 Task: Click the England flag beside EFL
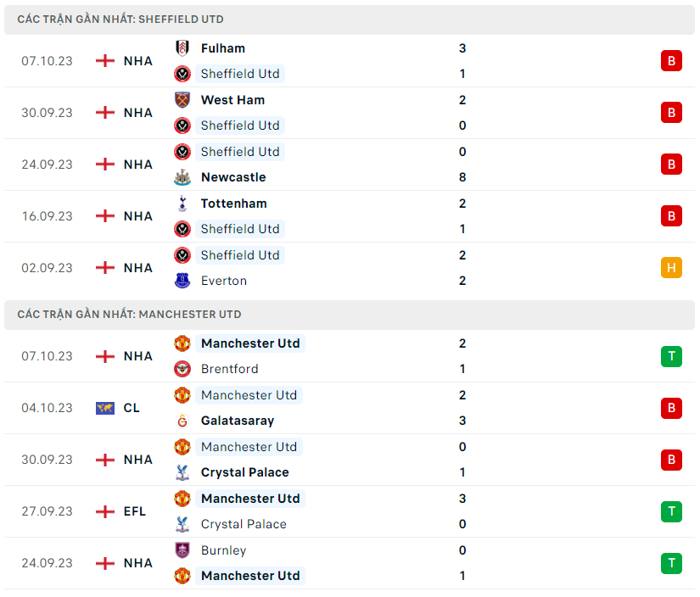(105, 511)
